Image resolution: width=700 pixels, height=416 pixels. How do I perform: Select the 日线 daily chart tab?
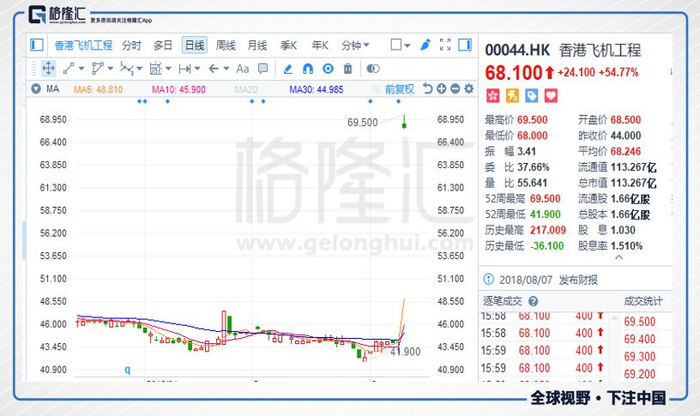[x=194, y=45]
